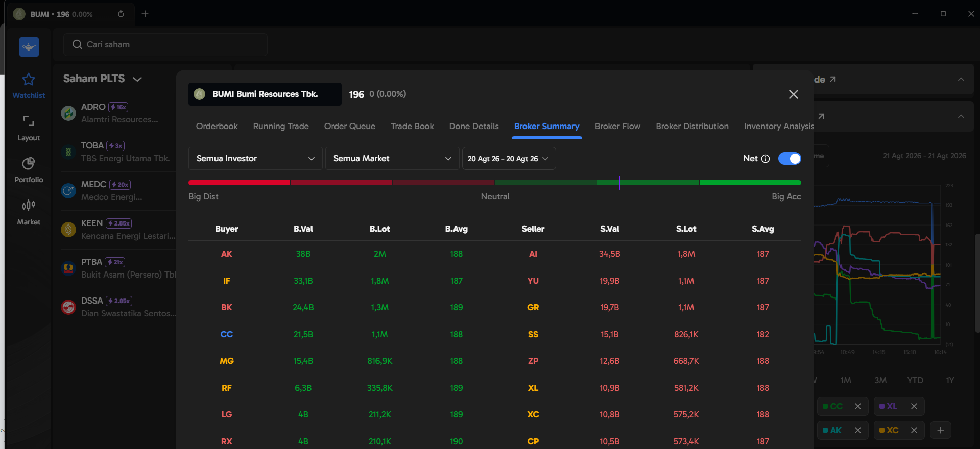The height and width of the screenshot is (449, 980).
Task: Click the purple marker on the sentiment bar
Action: point(619,183)
